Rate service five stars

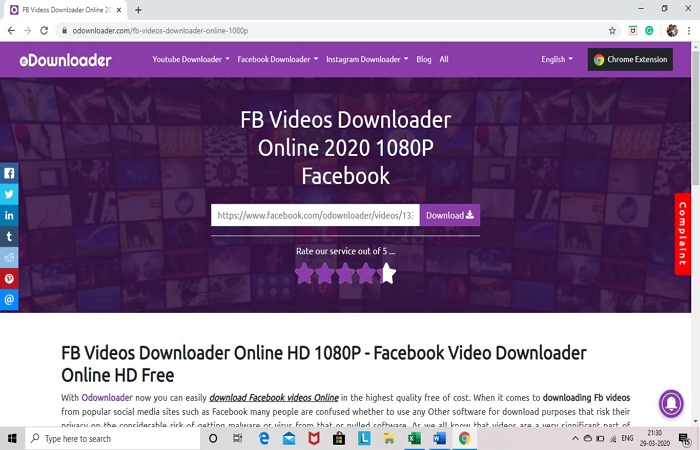click(387, 273)
